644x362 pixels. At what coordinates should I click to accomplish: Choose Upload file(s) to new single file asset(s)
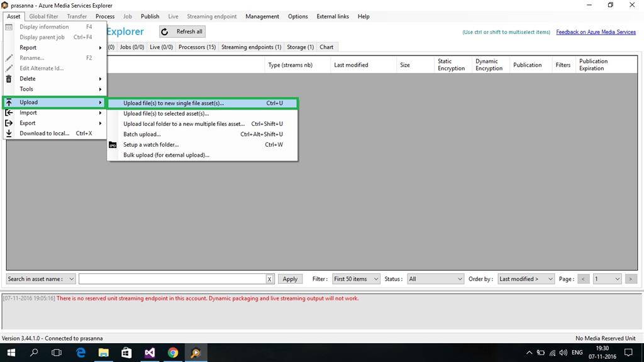click(x=203, y=103)
